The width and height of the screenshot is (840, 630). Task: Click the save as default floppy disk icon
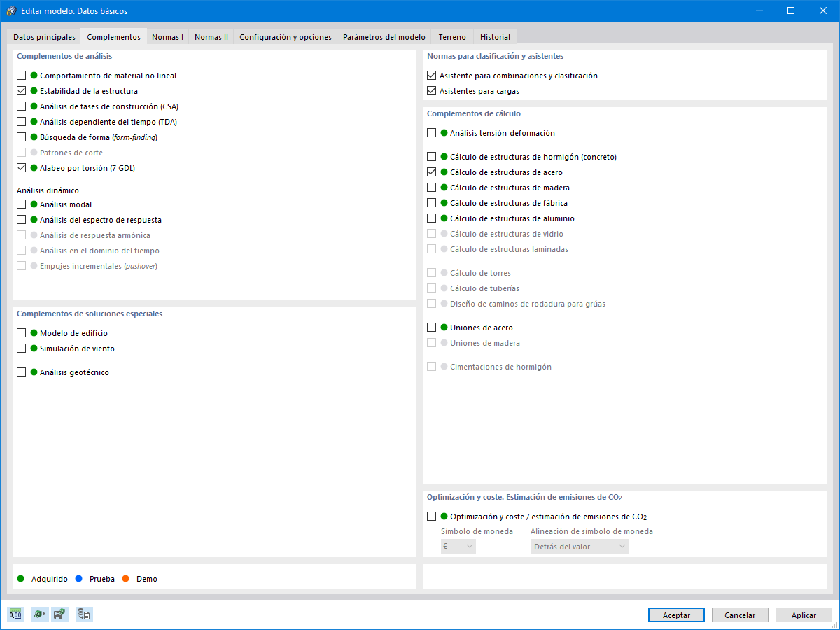(x=60, y=614)
